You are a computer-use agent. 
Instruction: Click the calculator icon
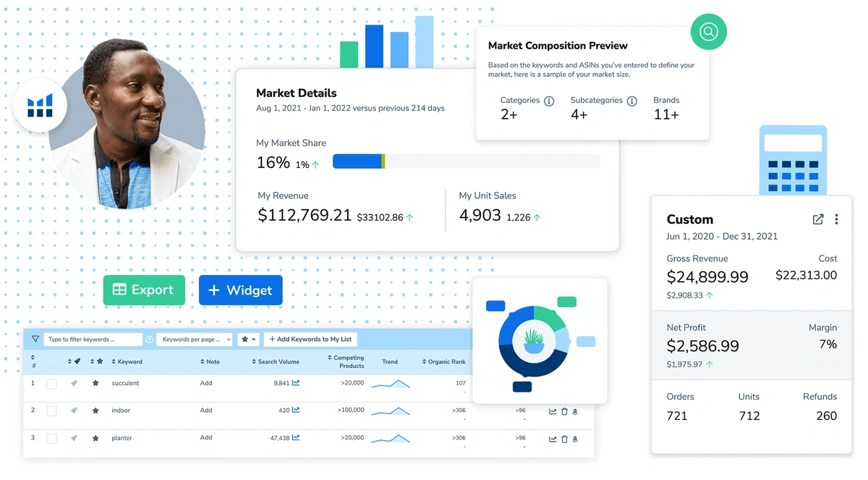pos(793,161)
